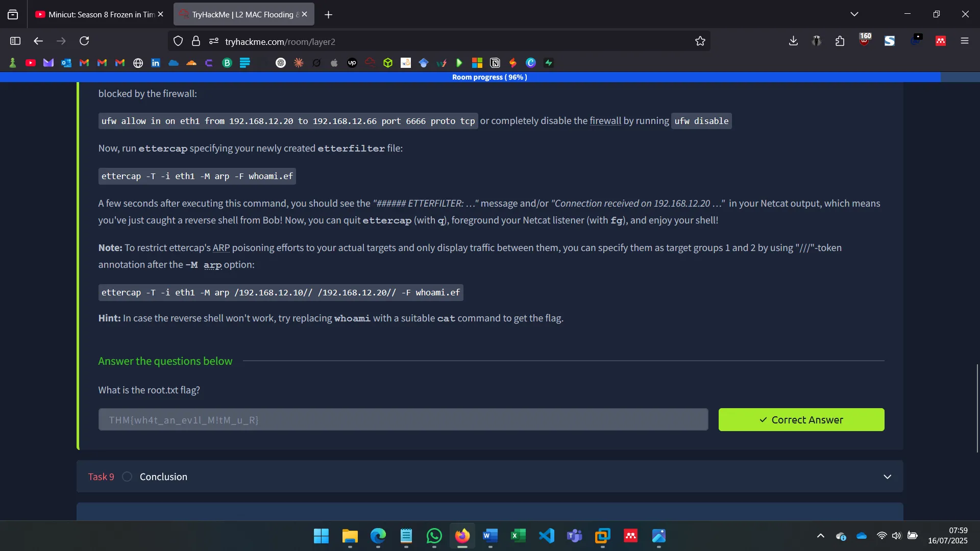Open the Upwork bookmark
The height and width of the screenshot is (551, 980).
tap(352, 63)
